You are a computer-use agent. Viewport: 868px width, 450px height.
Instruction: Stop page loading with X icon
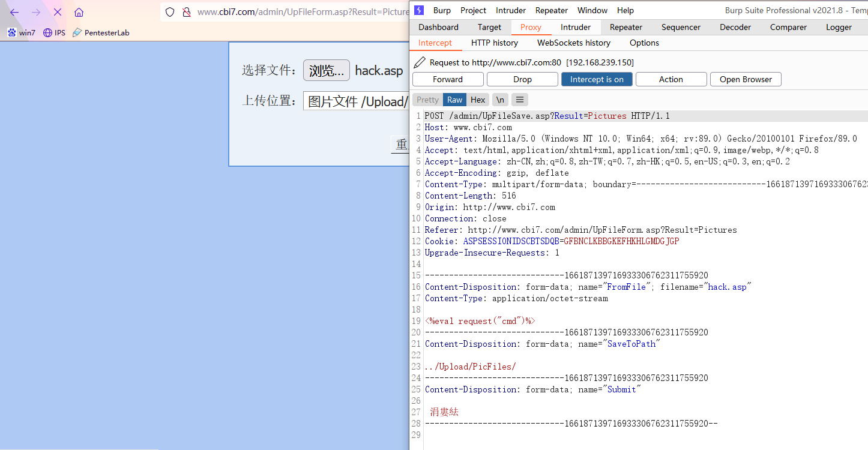[58, 12]
